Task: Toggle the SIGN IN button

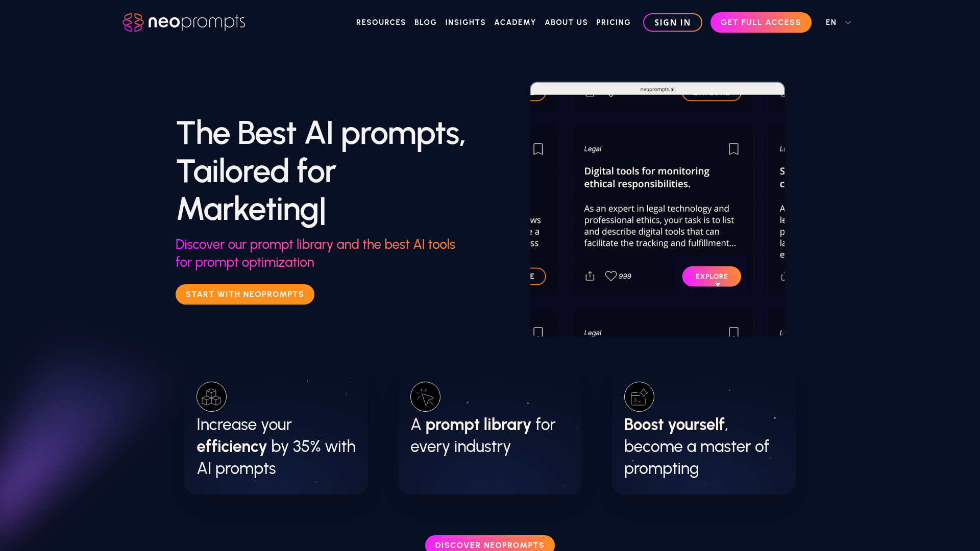Action: tap(672, 22)
